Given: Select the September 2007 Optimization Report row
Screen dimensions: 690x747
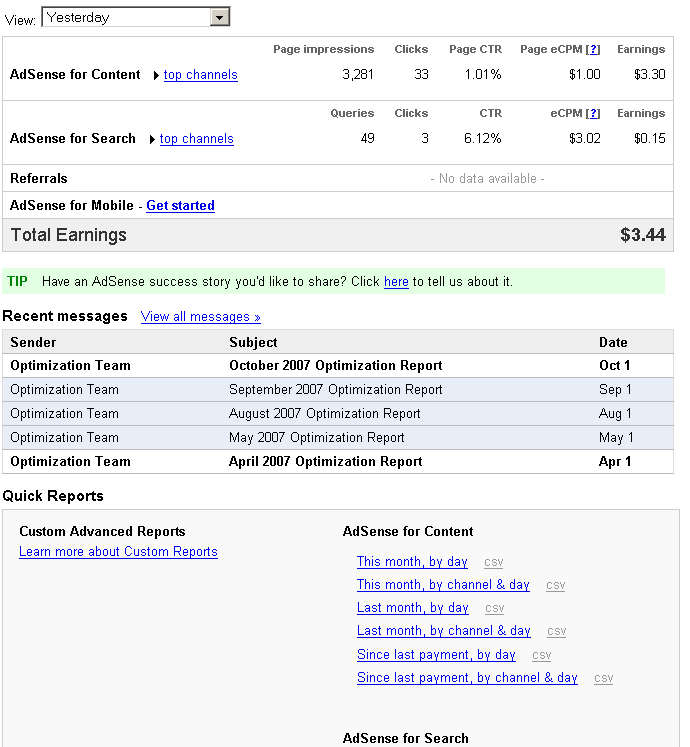Looking at the screenshot, I should (x=335, y=390).
